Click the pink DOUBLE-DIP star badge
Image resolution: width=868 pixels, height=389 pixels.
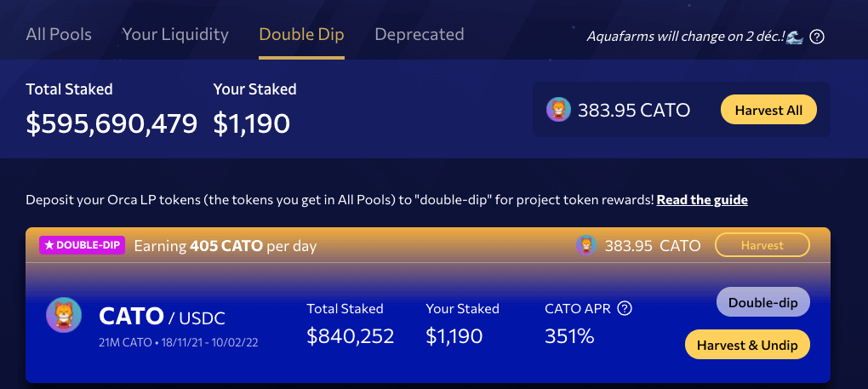click(83, 245)
